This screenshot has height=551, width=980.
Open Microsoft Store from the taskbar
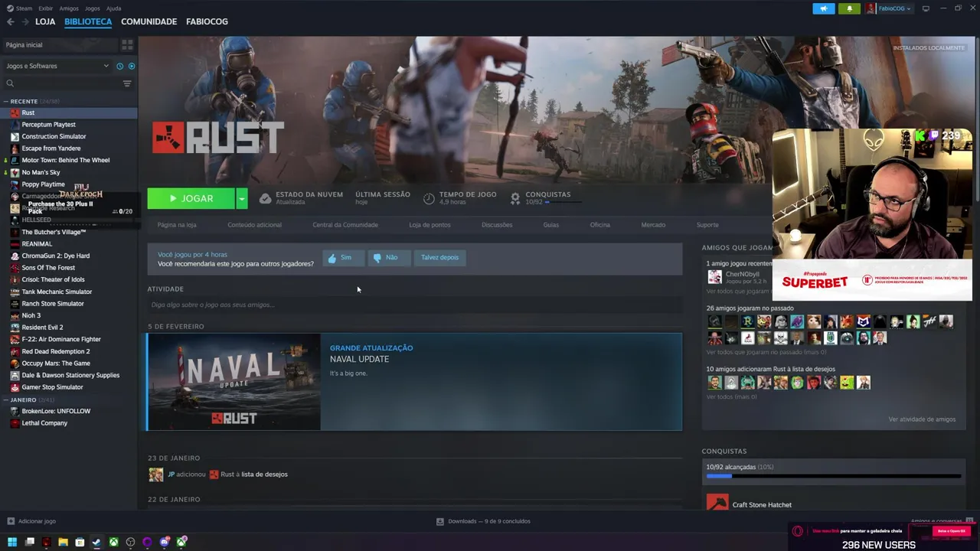pyautogui.click(x=80, y=542)
